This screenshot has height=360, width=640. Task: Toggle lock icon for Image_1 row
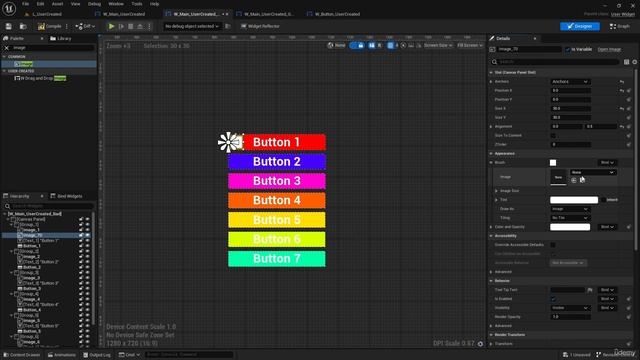point(81,230)
